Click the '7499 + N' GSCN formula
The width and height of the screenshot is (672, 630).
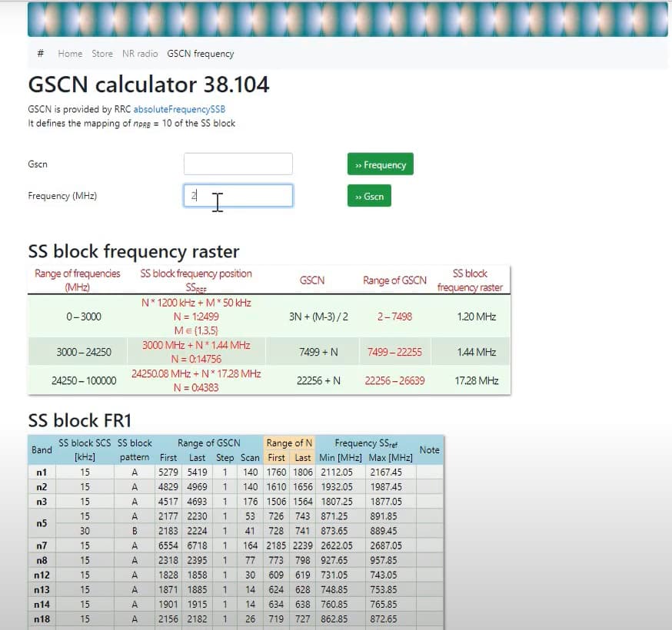(318, 352)
